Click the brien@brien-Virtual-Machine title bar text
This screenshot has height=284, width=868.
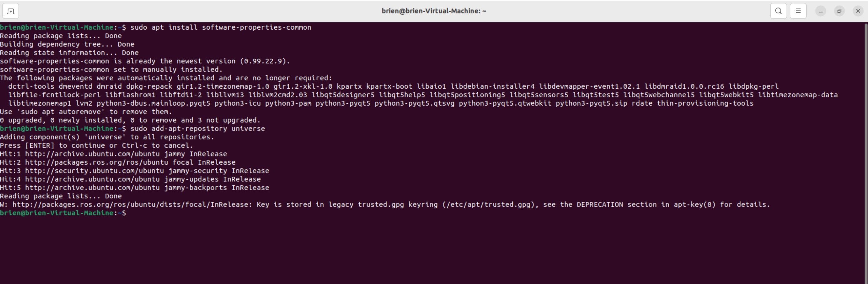434,11
